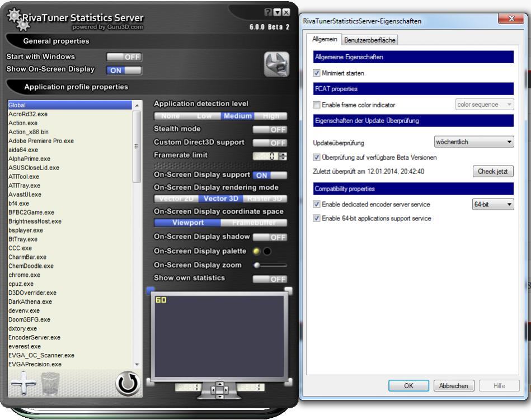Toggle 64-bit applications support service checkbox
531x420 pixels.
(x=317, y=218)
